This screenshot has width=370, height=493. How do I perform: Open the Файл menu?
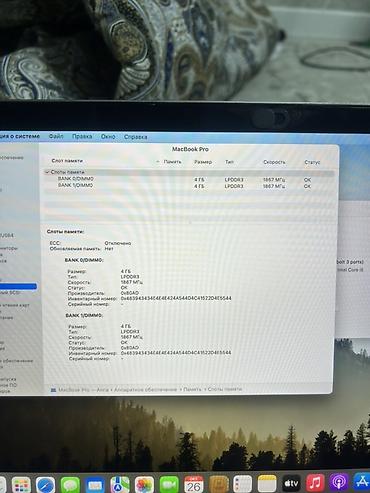pyautogui.click(x=56, y=136)
